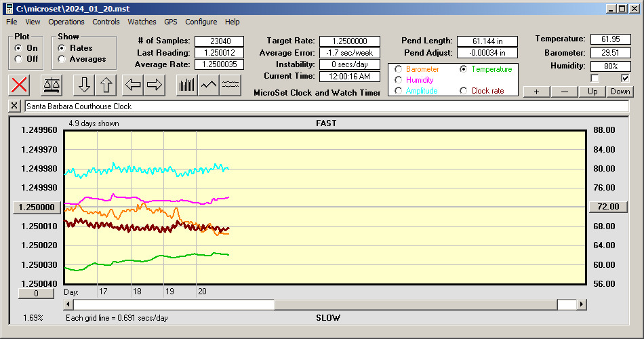
Task: Open the Help menu
Action: 232,22
